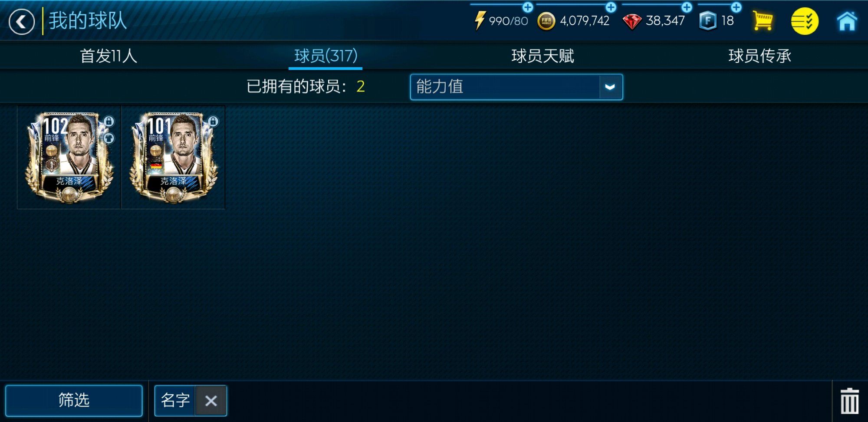This screenshot has width=868, height=422.
Task: Select the 101-rated 克洛泽 player card
Action: [x=173, y=157]
